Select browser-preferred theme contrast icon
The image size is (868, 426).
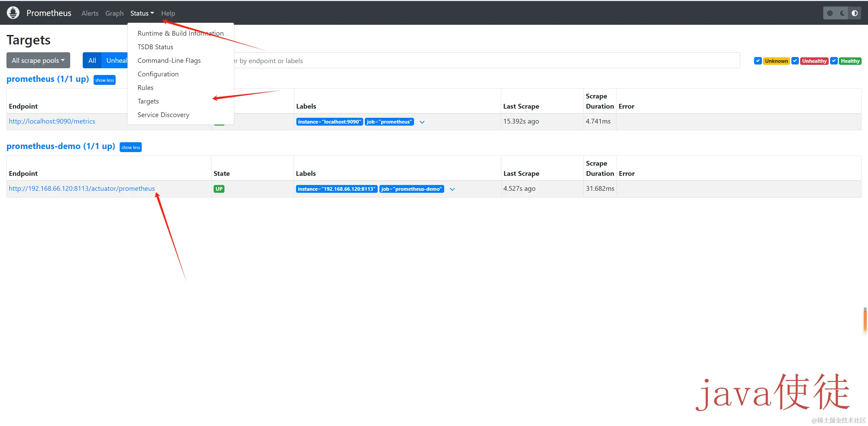855,13
